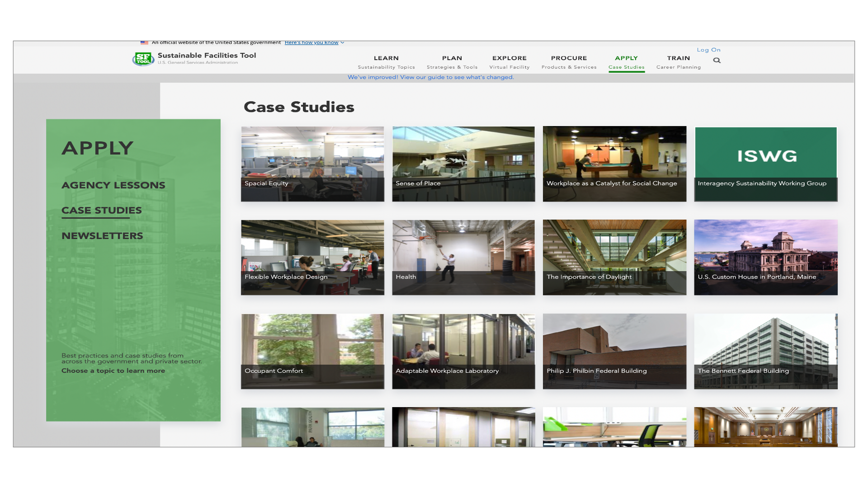Open the Spacial Equity case study
868x488 pixels.
click(312, 164)
